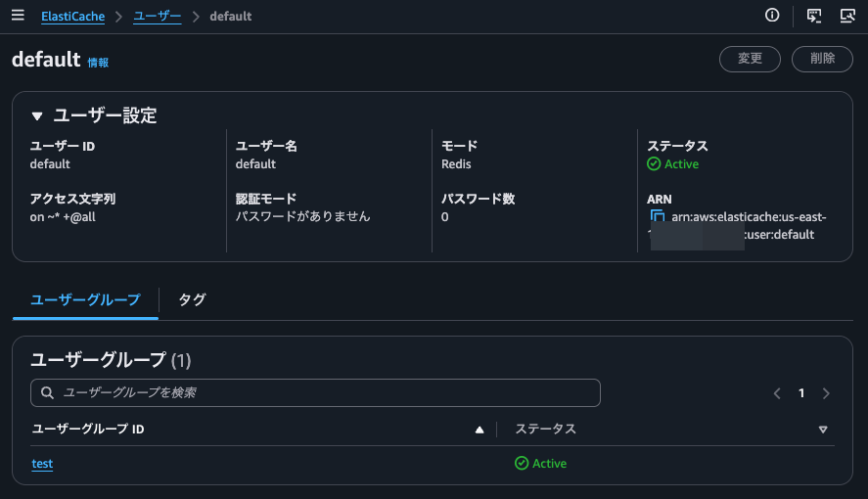This screenshot has height=499, width=868.
Task: Copy the ARN using the copy icon
Action: coord(657,216)
